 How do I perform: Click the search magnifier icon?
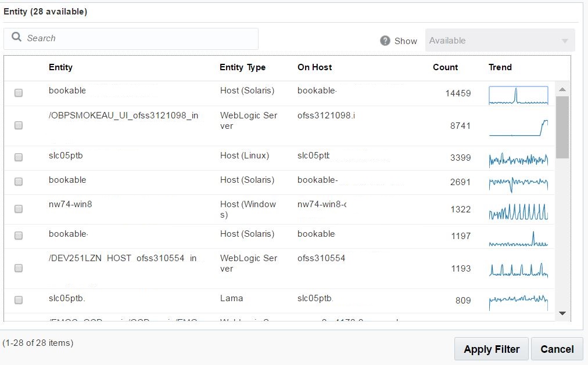(x=16, y=37)
